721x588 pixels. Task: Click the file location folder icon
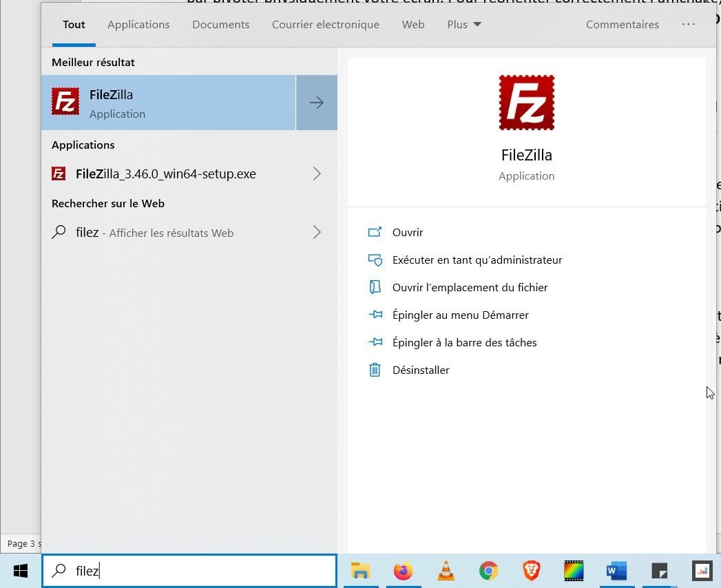click(x=375, y=287)
